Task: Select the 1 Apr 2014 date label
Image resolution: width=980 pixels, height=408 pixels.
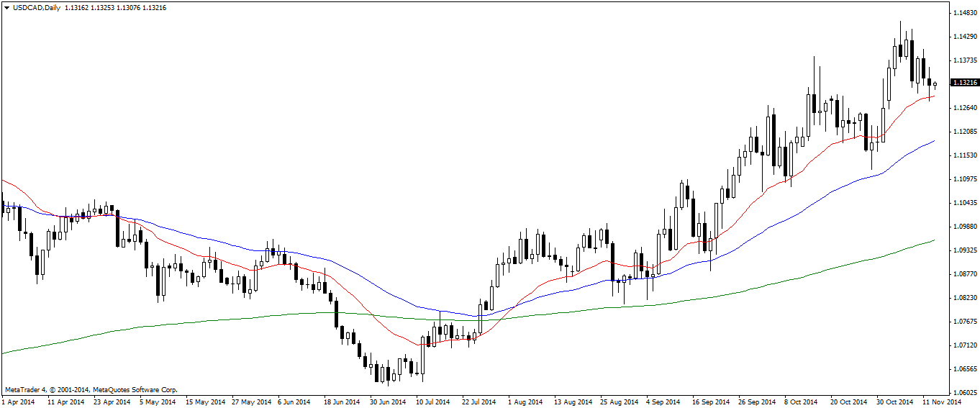Action: point(19,402)
